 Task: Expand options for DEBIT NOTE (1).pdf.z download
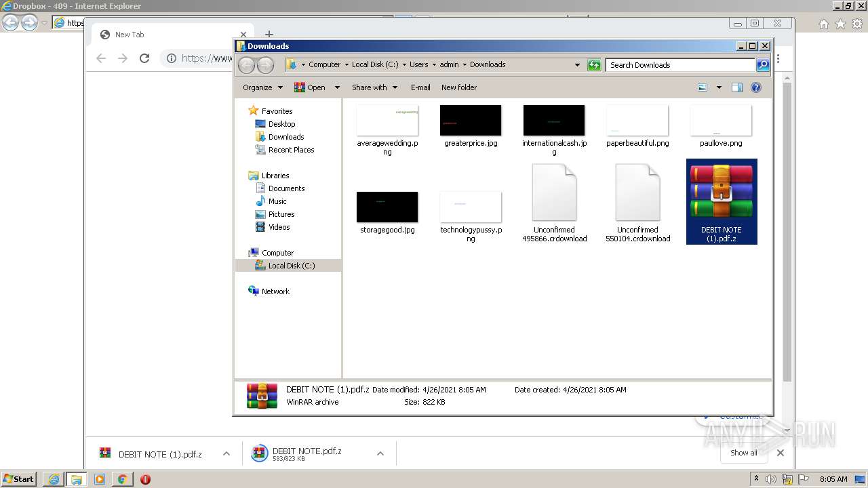[226, 454]
